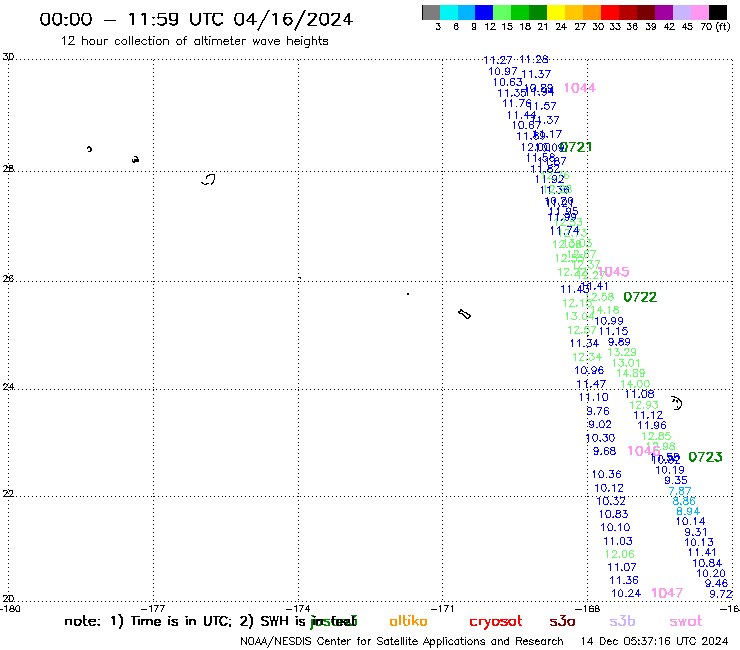Image resolution: width=740 pixels, height=650 pixels.
Task: Click the longitude axis label -174
Action: click(298, 608)
